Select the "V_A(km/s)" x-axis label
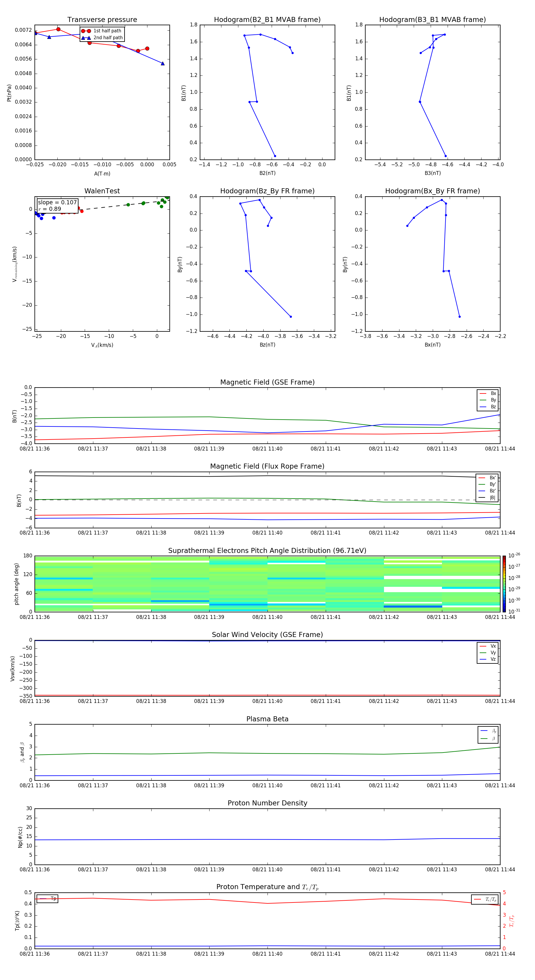Viewport: 535px width, 980px height. (x=102, y=345)
